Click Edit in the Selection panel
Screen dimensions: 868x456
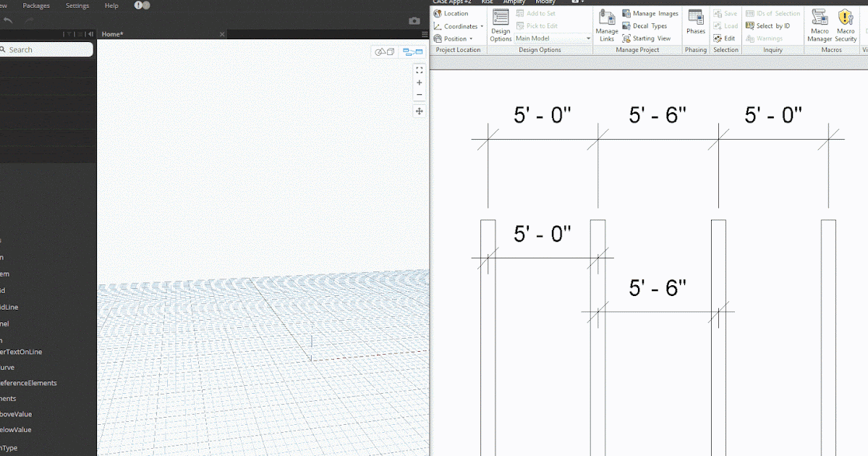[x=726, y=38]
